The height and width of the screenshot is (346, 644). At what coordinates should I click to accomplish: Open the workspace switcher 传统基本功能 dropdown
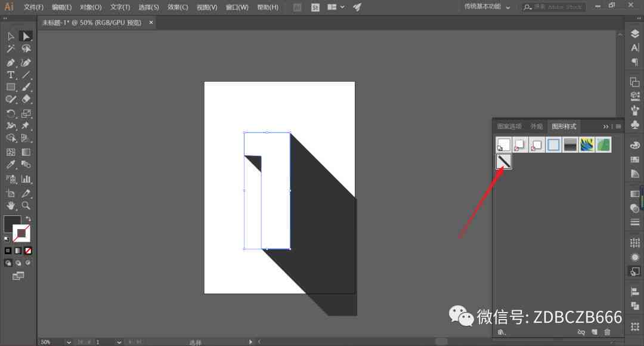(x=487, y=7)
